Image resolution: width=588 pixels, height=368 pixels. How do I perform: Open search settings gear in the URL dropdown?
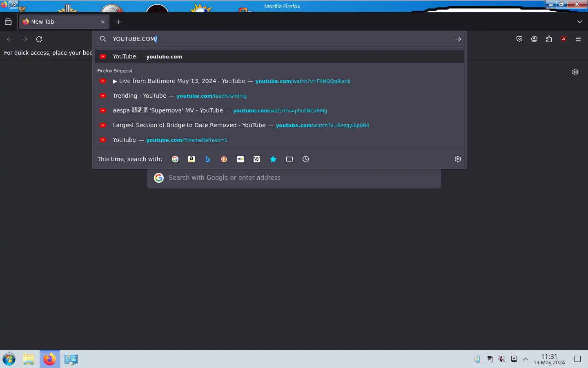(458, 159)
